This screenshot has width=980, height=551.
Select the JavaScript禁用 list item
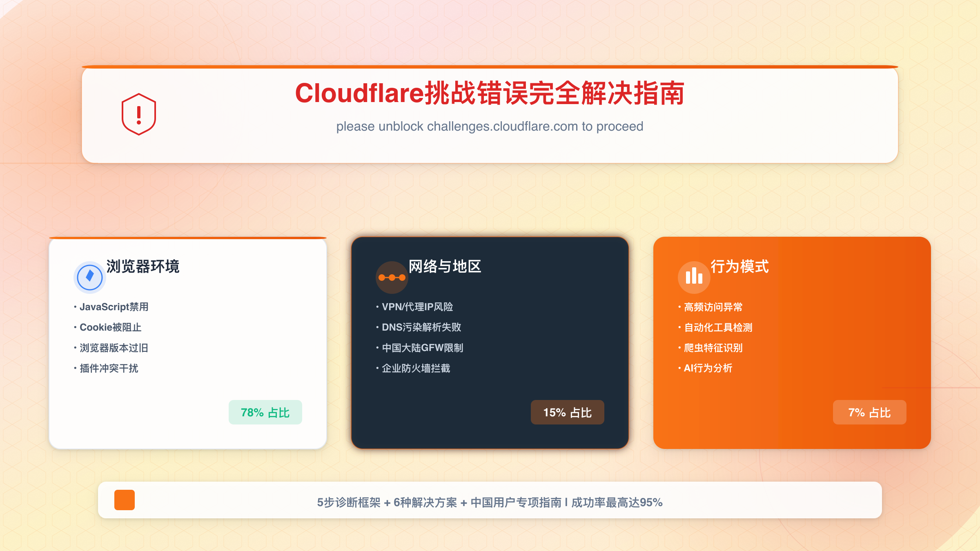(111, 307)
